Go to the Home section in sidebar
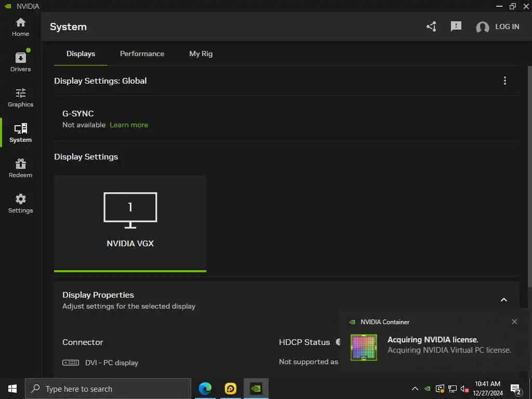Screen dimensions: 532x399 coord(20,27)
